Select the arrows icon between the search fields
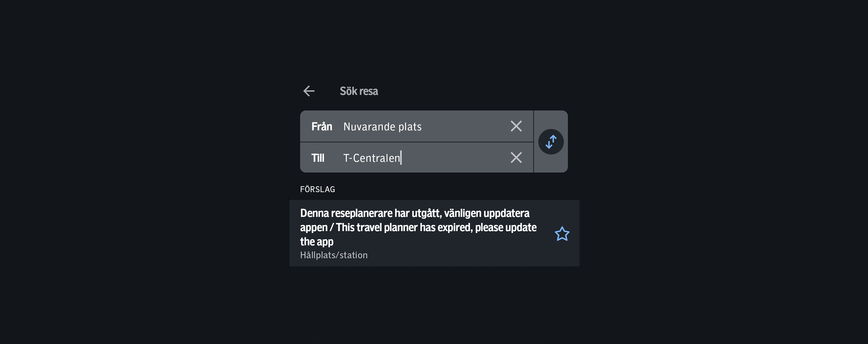This screenshot has width=868, height=344. 551,142
